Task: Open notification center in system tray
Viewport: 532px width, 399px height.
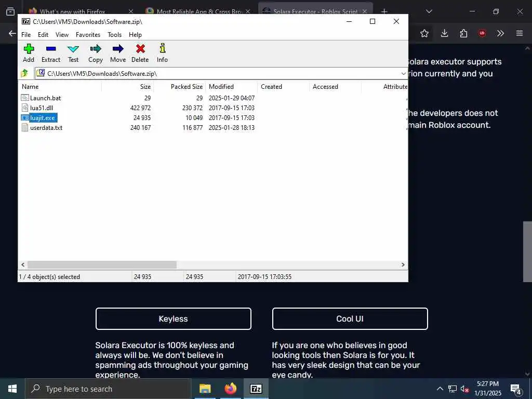Action: [x=516, y=389]
